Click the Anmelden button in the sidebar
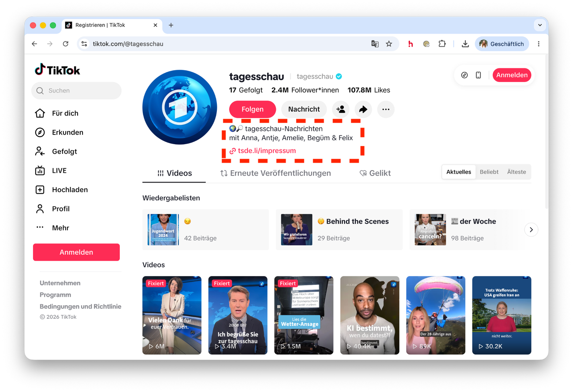 coord(76,252)
